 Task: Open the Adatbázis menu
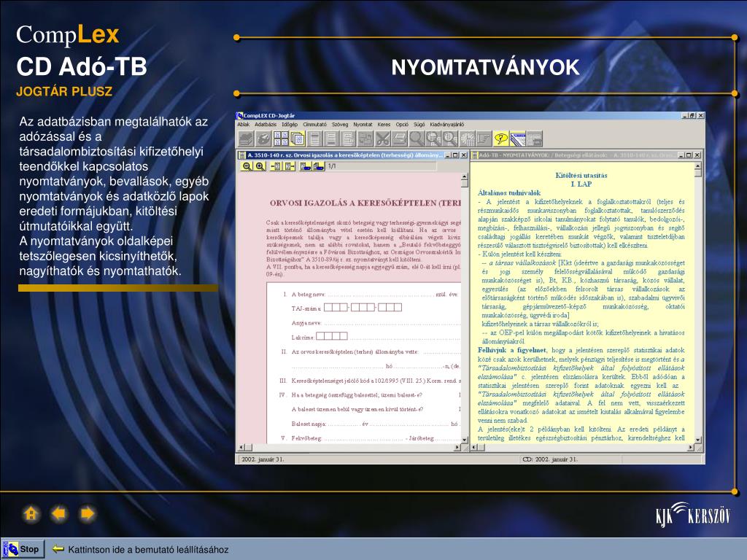pos(266,125)
